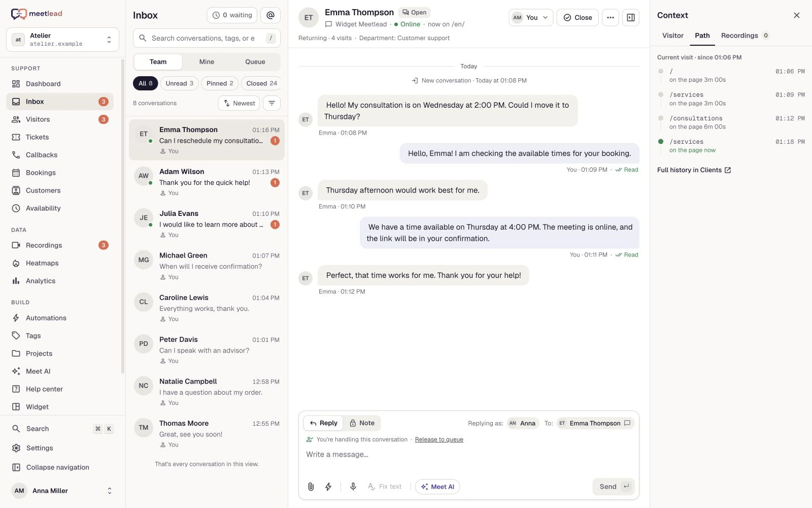
Task: Open Recordings in the sidebar
Action: click(x=60, y=245)
